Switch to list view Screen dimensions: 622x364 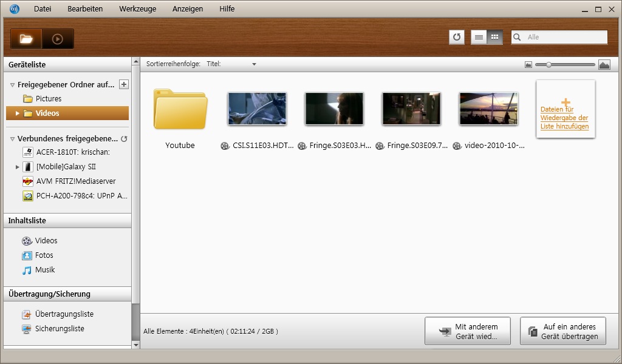[479, 37]
